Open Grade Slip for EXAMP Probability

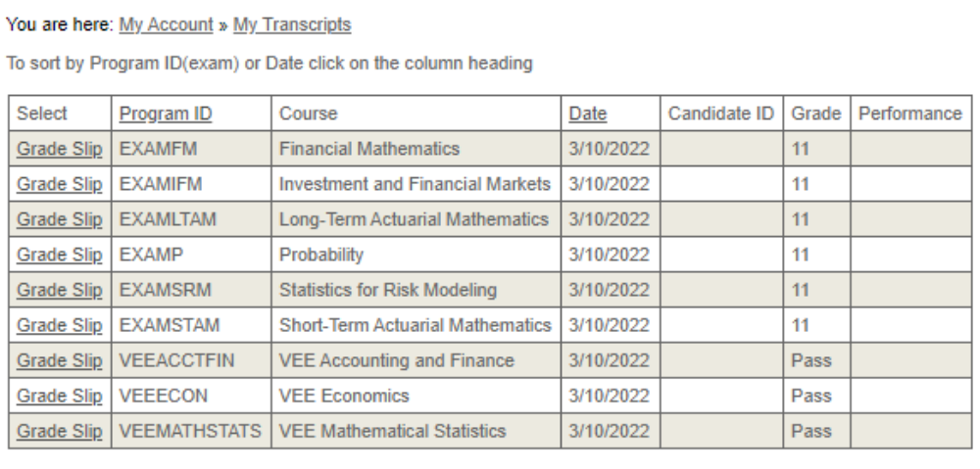coord(59,255)
